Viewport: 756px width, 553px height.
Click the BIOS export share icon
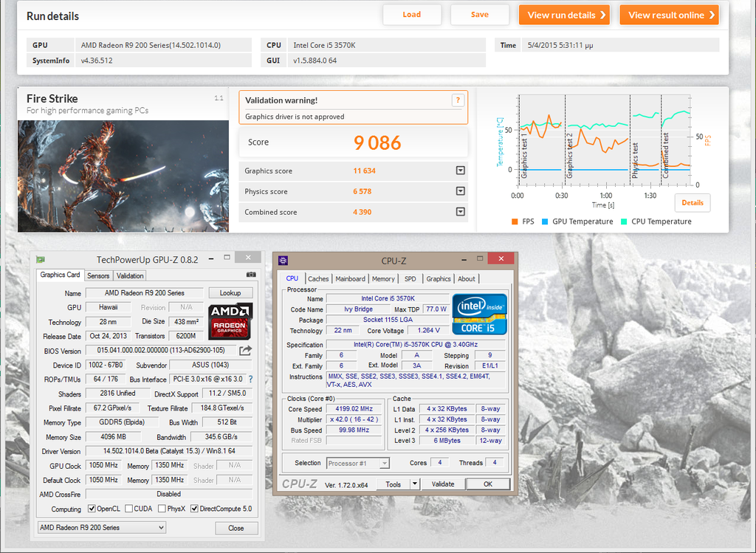[x=246, y=351]
